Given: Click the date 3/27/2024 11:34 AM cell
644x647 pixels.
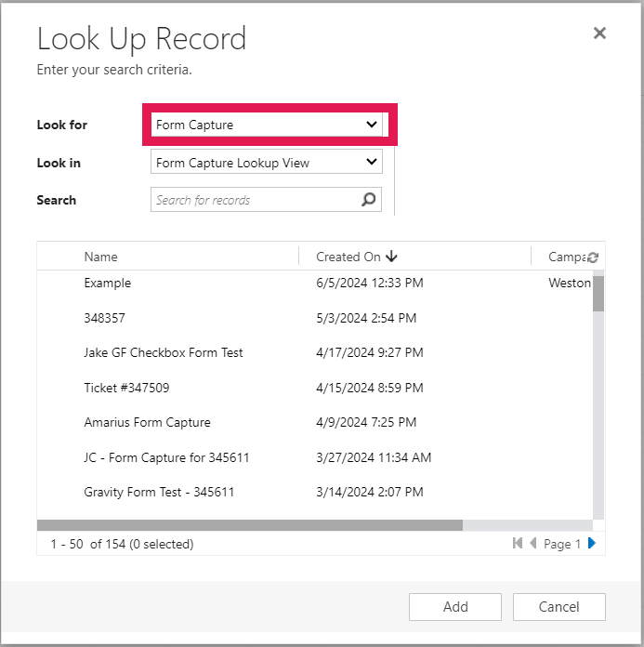Looking at the screenshot, I should click(374, 457).
